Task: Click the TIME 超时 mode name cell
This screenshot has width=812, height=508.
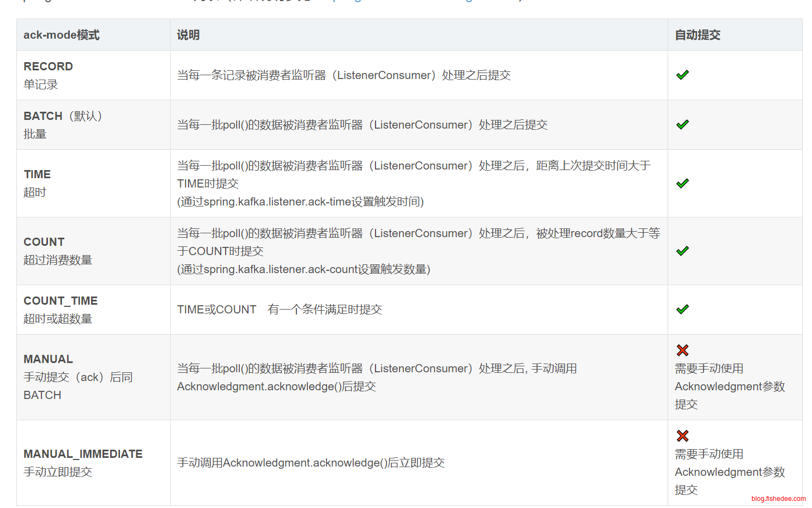Action: pyautogui.click(x=37, y=183)
